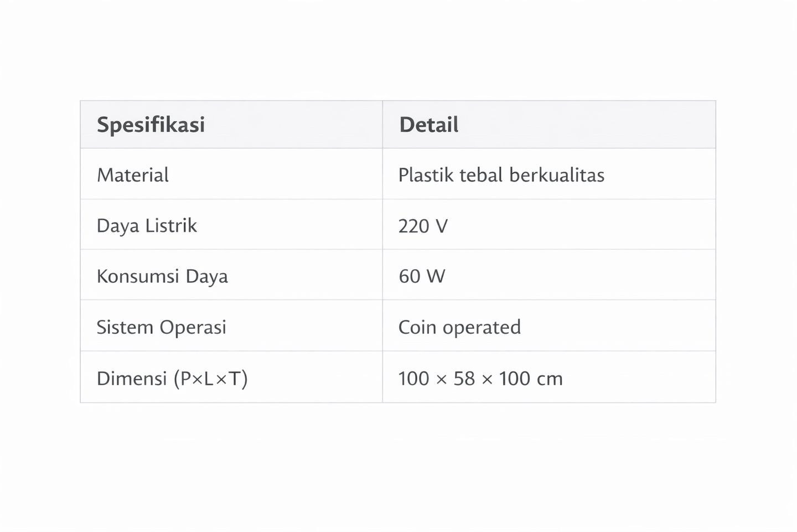Click the 100 × 58 × 100 cm value
Image resolution: width=797 pixels, height=532 pixels.
pos(480,379)
